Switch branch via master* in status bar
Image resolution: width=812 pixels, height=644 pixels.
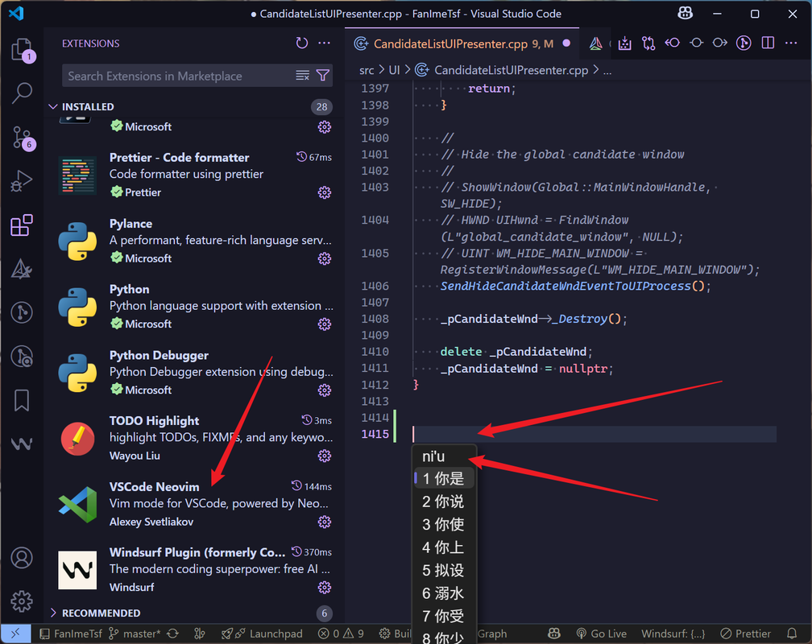[135, 634]
